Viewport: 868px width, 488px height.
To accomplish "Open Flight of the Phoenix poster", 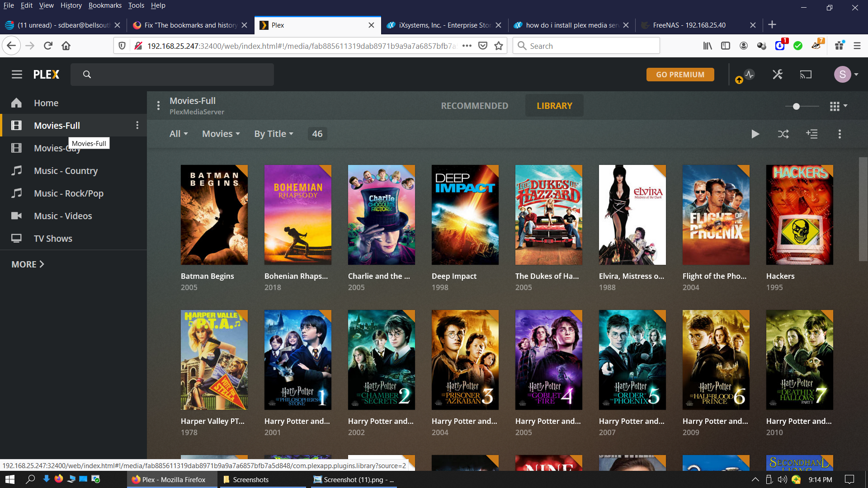I will pos(716,215).
